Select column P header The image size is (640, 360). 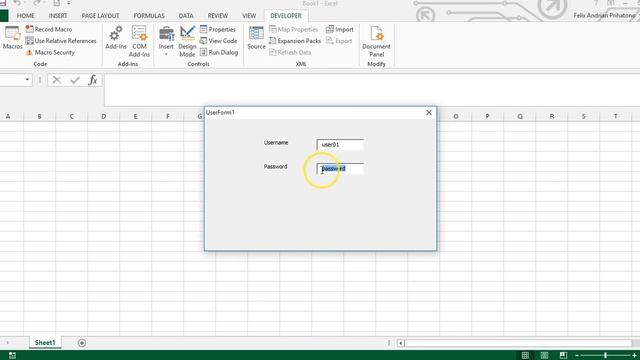pyautogui.click(x=487, y=116)
